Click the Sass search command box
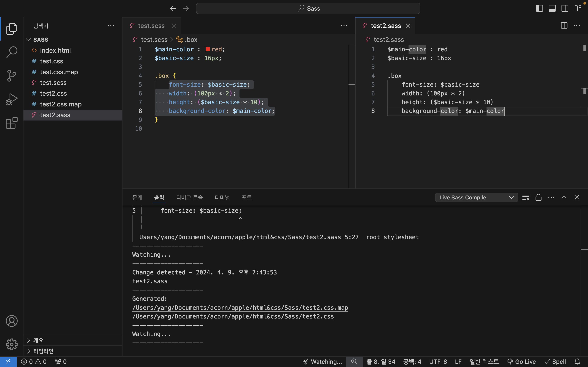Image resolution: width=588 pixels, height=367 pixels. click(308, 9)
